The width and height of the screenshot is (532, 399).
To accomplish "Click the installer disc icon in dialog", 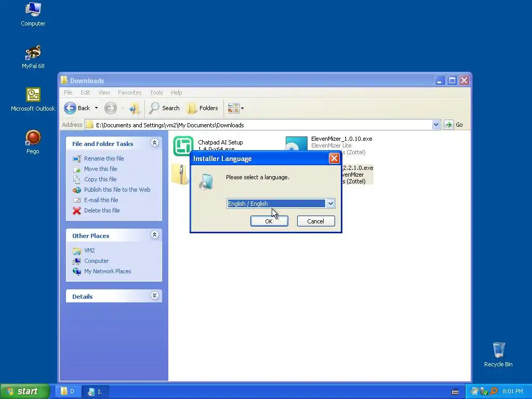I will click(206, 182).
